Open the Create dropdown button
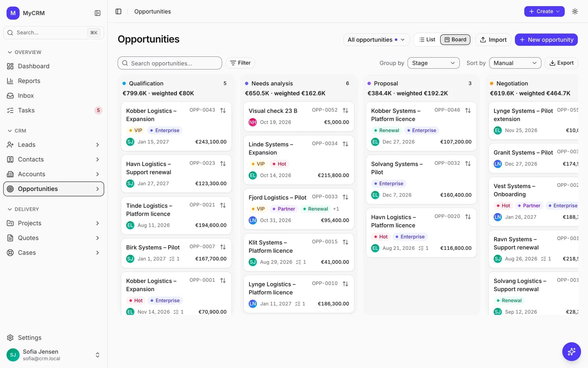The image size is (588, 368). 544,11
